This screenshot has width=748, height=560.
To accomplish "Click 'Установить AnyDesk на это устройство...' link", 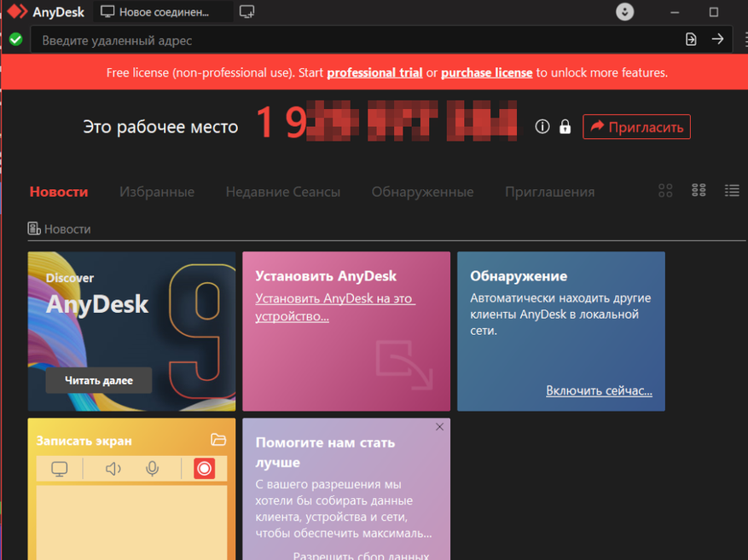I will click(x=335, y=307).
